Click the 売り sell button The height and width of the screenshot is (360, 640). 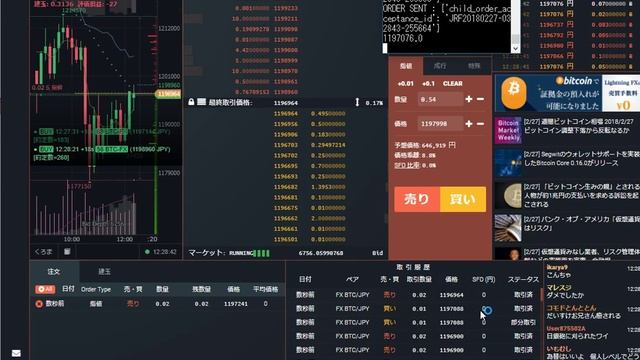tap(417, 199)
